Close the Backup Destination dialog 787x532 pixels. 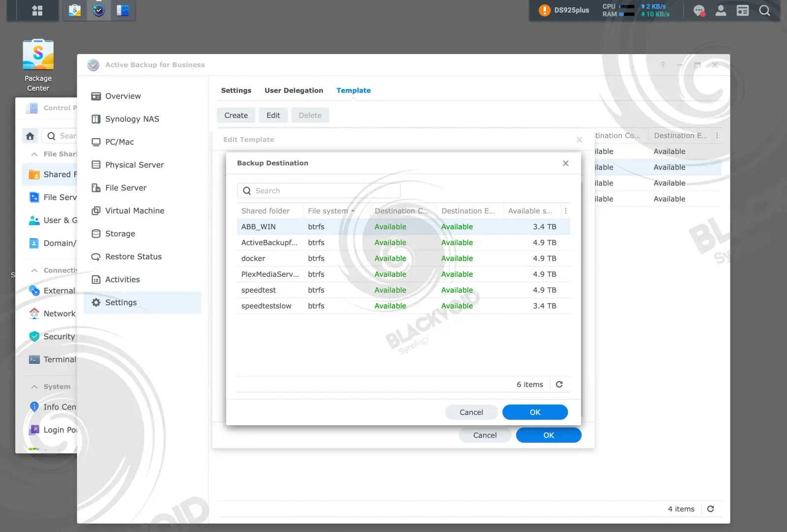[x=566, y=163]
